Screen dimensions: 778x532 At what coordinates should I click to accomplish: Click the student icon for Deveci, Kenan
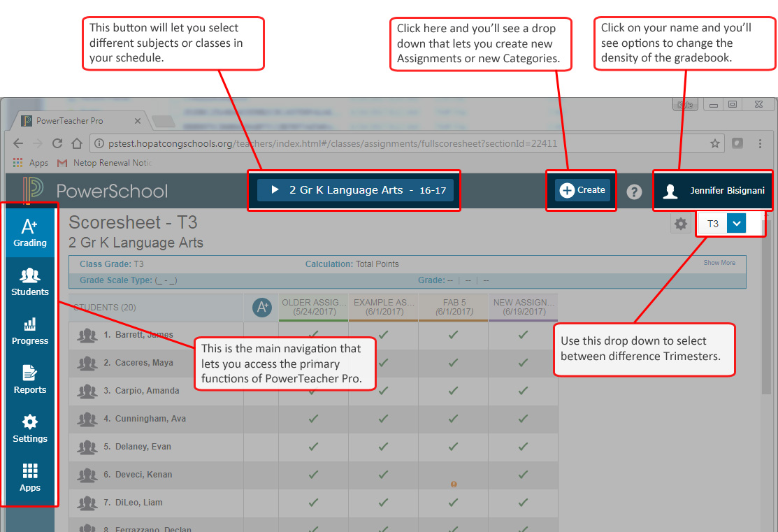[87, 475]
